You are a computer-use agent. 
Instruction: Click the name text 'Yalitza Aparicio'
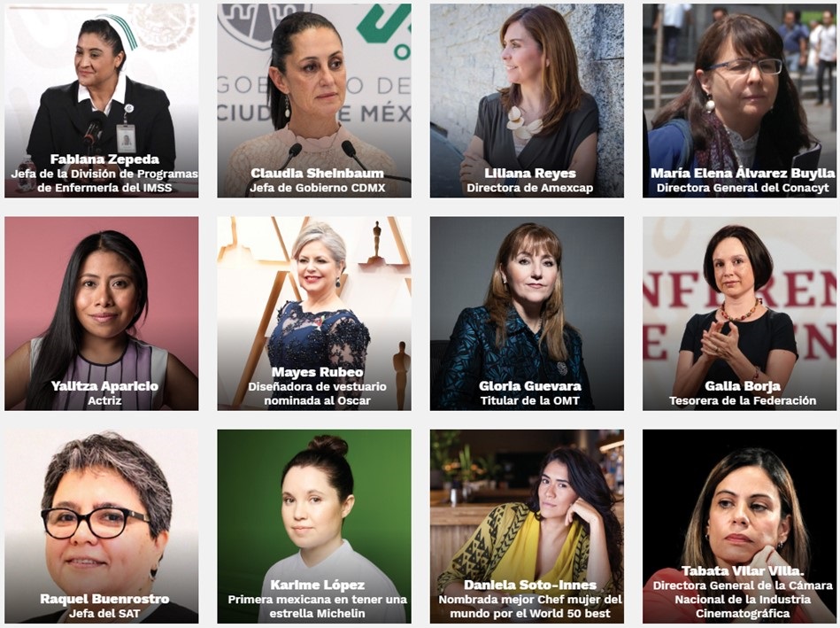click(104, 386)
